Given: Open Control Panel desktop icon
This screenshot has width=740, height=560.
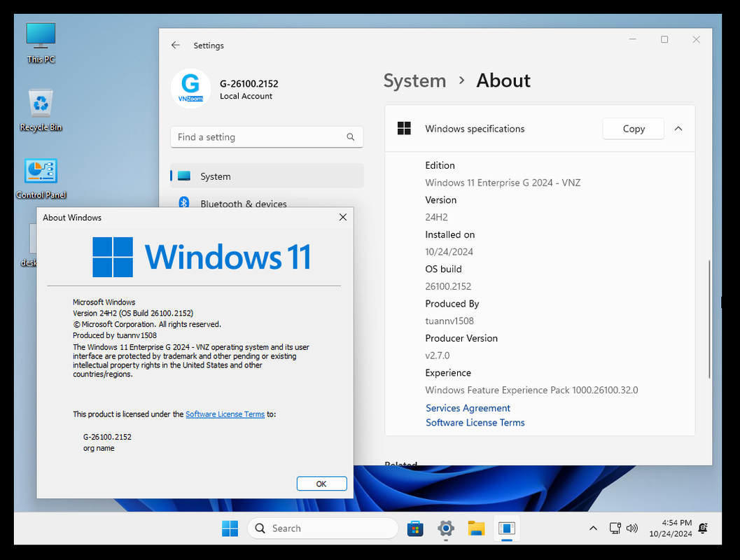Looking at the screenshot, I should click(x=41, y=178).
